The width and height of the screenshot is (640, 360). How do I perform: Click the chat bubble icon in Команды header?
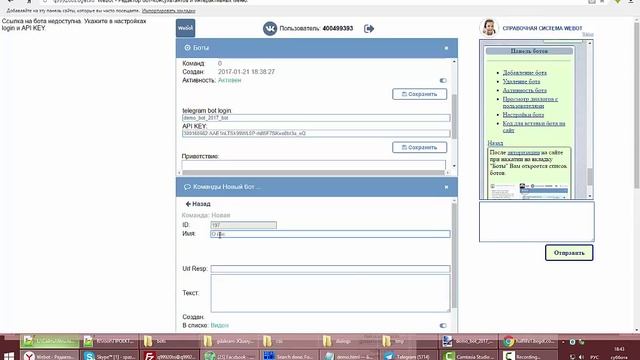(x=187, y=187)
